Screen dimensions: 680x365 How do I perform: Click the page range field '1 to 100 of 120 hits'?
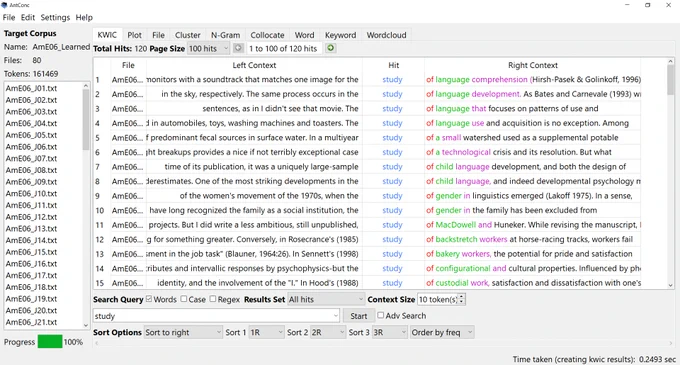click(x=284, y=49)
